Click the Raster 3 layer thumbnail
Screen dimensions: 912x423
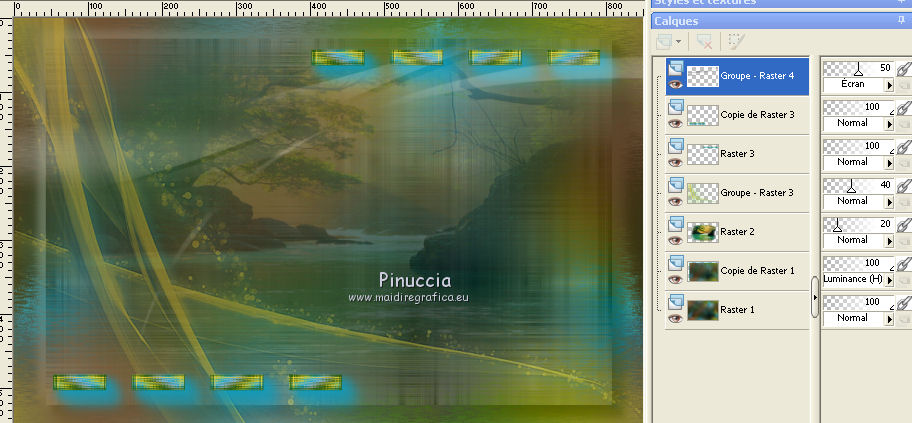pos(703,154)
